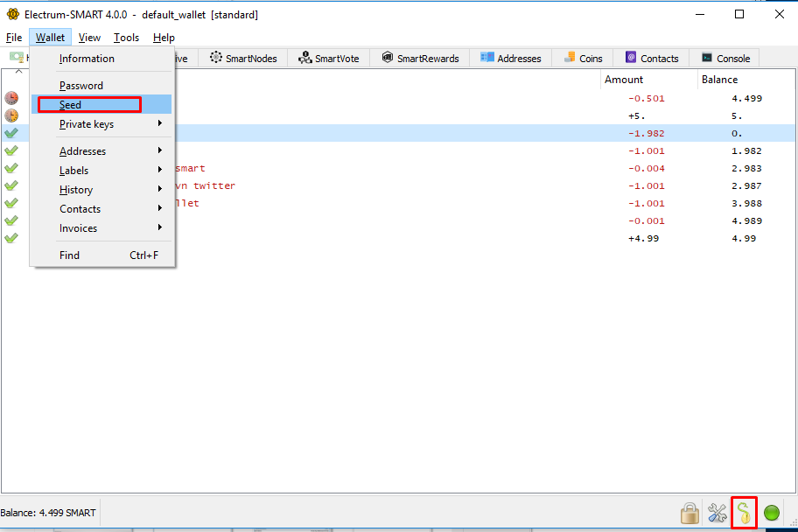Click the 4.989 balance cell
The image size is (798, 532).
[746, 221]
